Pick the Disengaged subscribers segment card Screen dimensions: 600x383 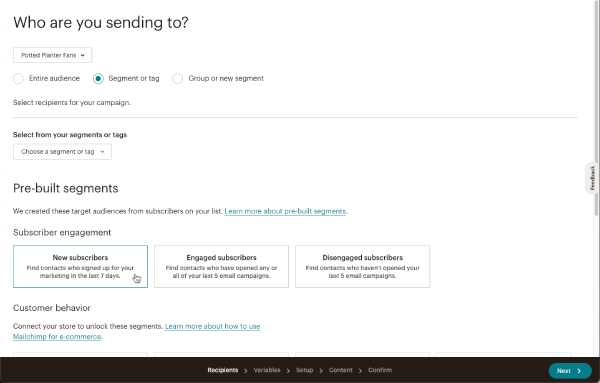(362, 266)
